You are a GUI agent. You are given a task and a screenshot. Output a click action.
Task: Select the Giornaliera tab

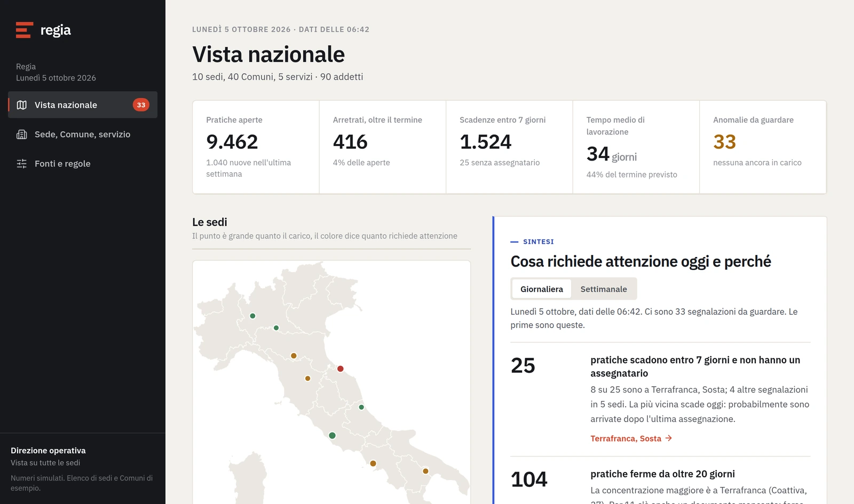[x=542, y=289]
